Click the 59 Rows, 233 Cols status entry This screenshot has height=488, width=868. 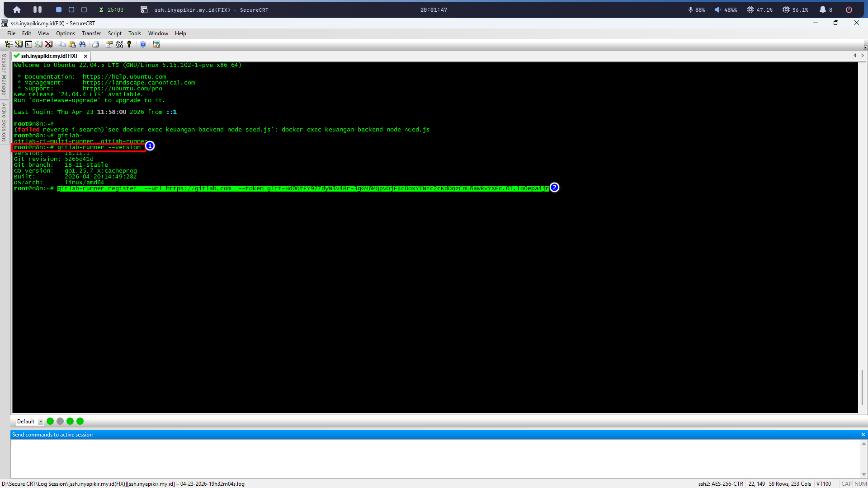coord(790,484)
